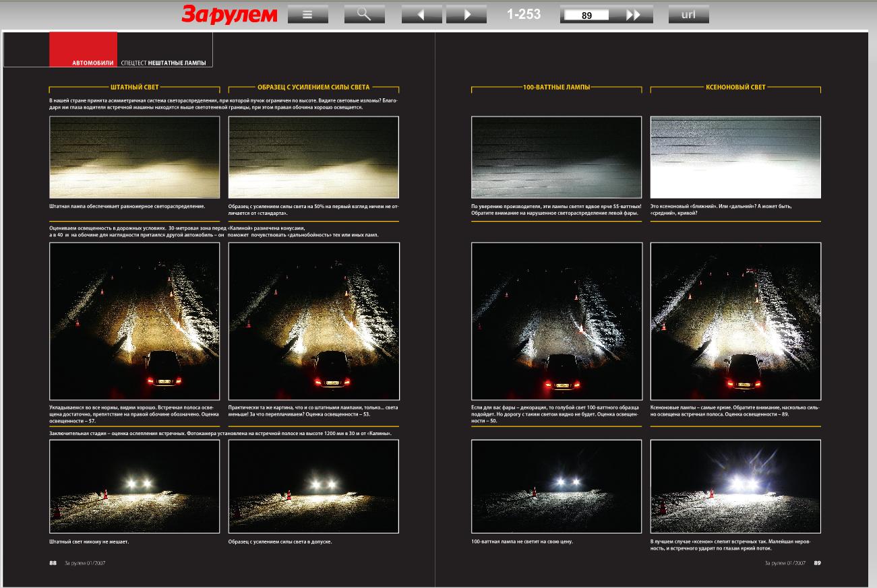Focus the page number field showing 89
The width and height of the screenshot is (877, 588).
586,15
